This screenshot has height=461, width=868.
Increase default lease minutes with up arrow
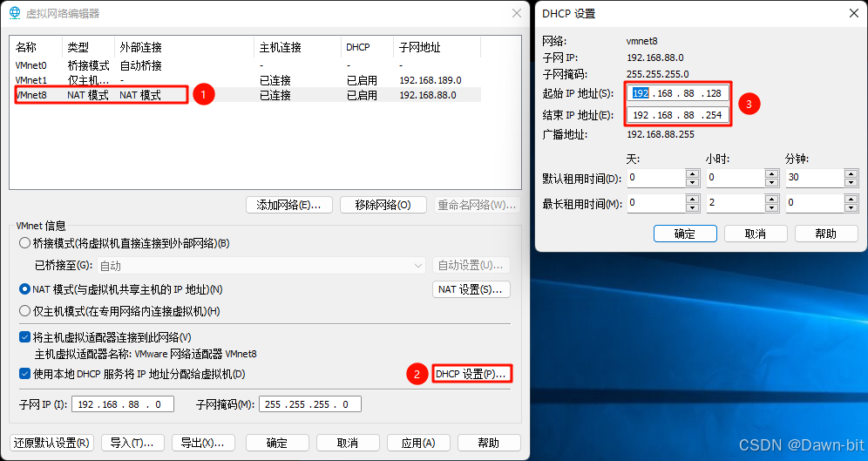(x=851, y=173)
